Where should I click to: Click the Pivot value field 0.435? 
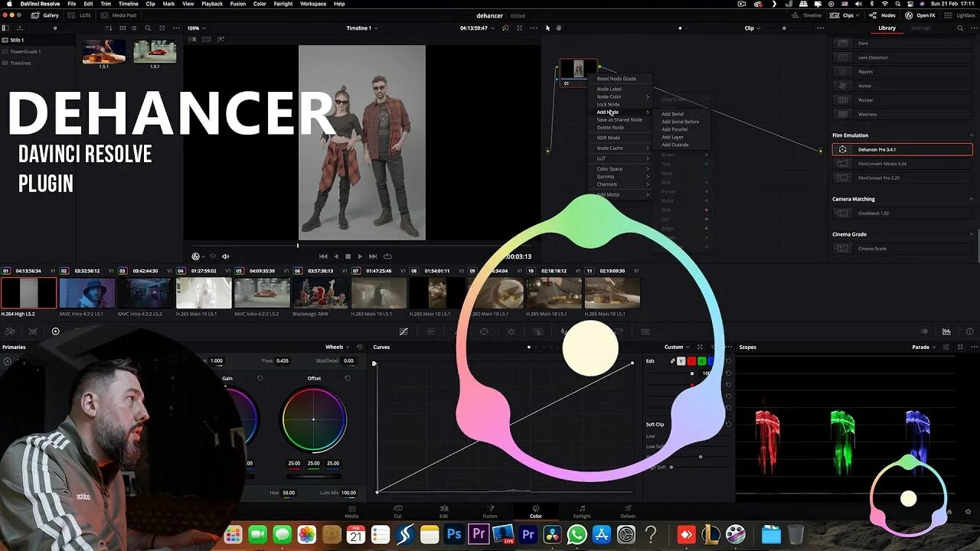pos(283,360)
